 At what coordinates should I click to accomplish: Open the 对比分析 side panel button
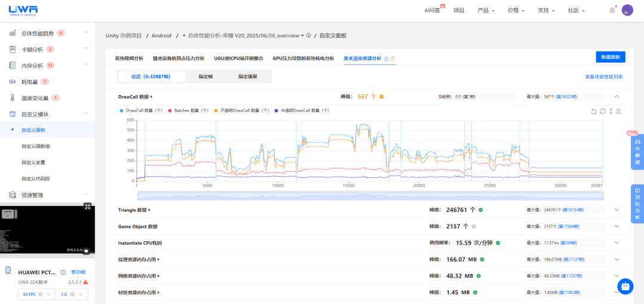(637, 204)
